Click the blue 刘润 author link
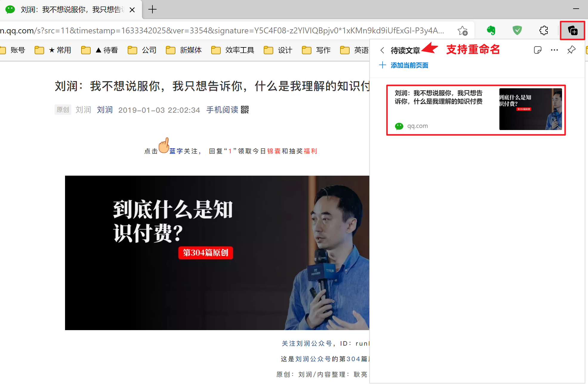 click(x=105, y=110)
